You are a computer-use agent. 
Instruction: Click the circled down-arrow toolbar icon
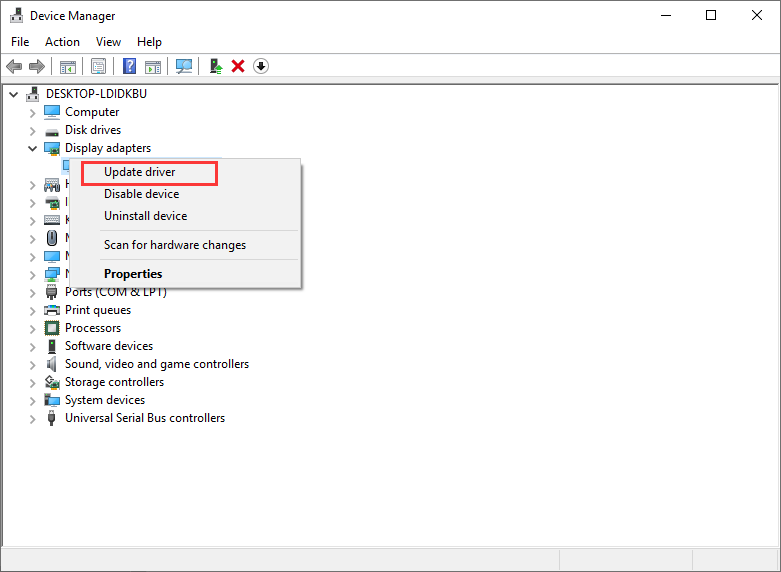click(x=261, y=66)
